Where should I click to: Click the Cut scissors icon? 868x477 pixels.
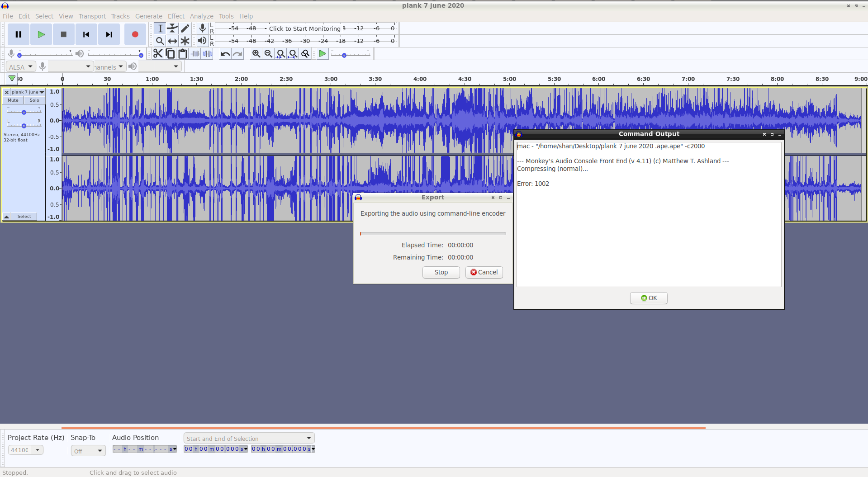[x=157, y=54]
